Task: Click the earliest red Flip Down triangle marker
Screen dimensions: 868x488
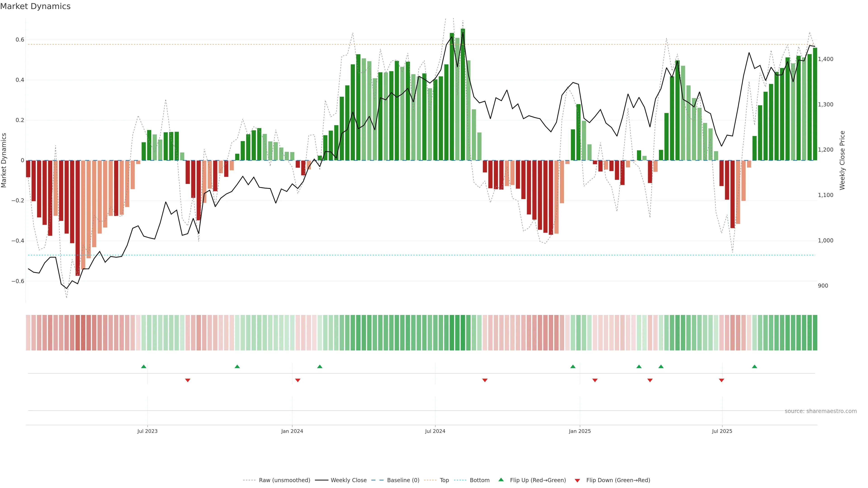Action: click(188, 380)
